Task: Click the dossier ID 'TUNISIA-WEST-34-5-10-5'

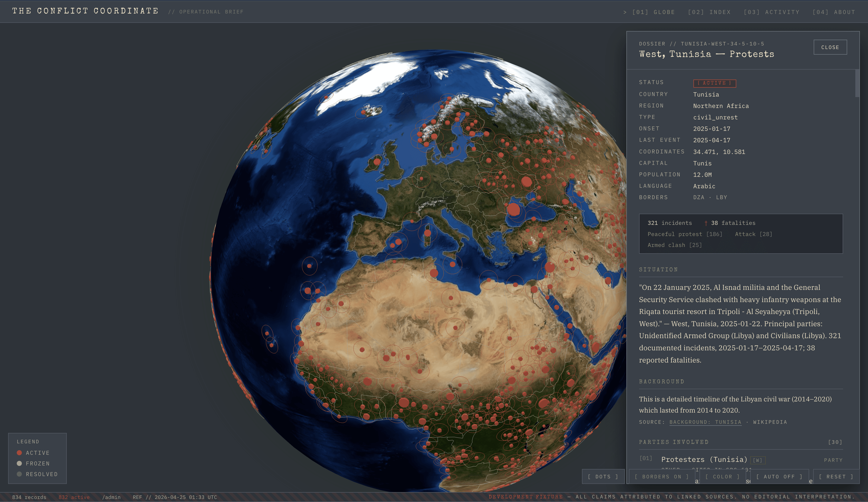Action: (x=722, y=44)
